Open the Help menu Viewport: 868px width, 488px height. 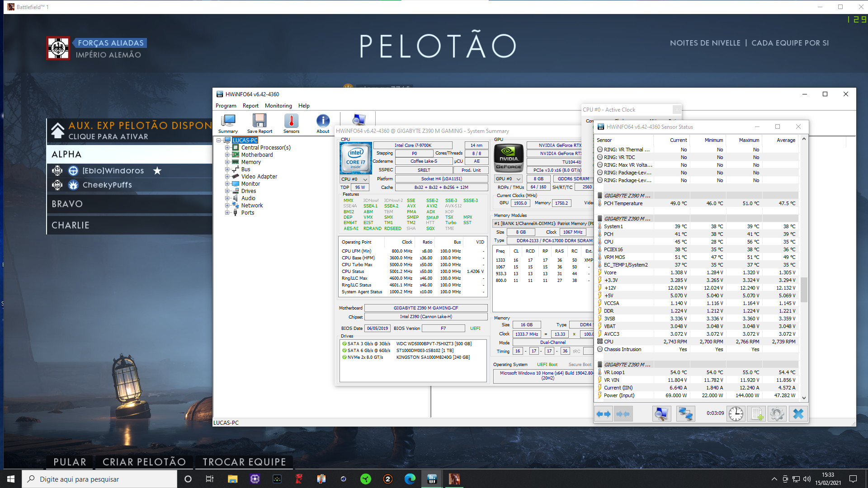[304, 106]
